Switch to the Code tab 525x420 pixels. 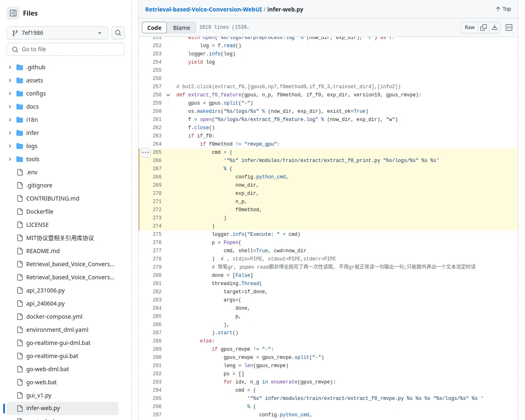click(x=154, y=27)
